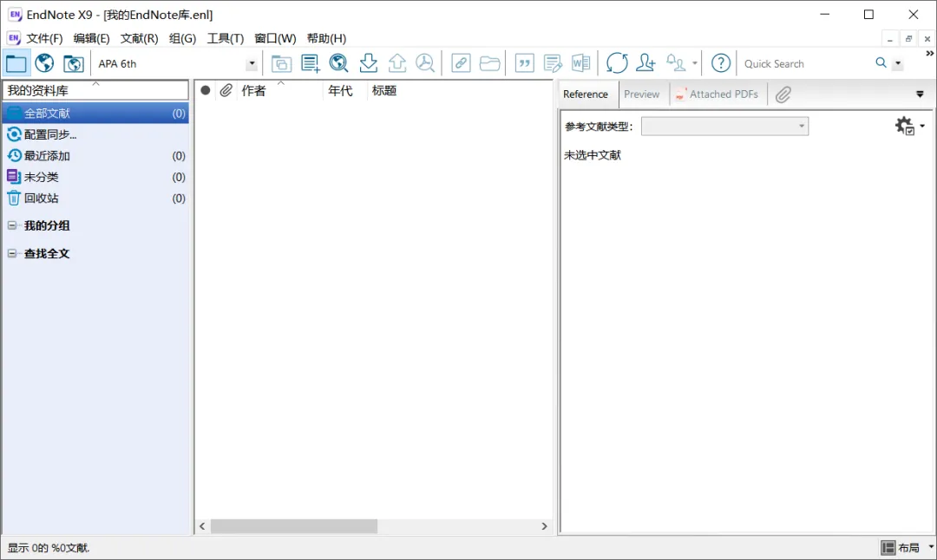Screen dimensions: 937x560
Task: Open the Activity Feed dropdown arrow
Action: (694, 63)
